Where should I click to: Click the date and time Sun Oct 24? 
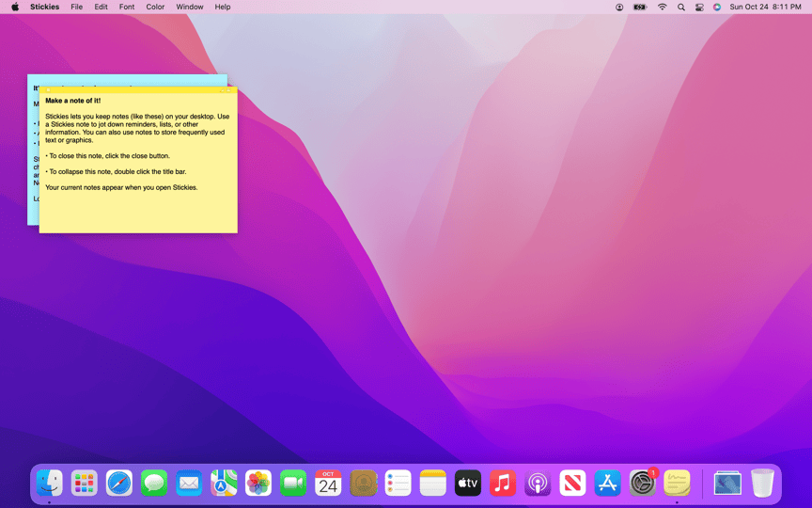(x=765, y=7)
